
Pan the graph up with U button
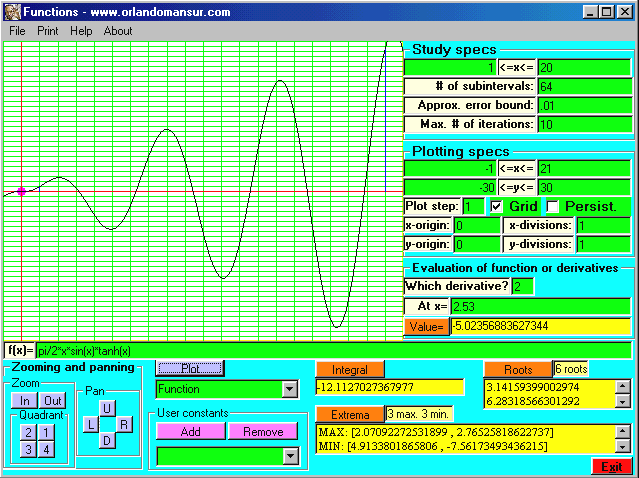(108, 408)
